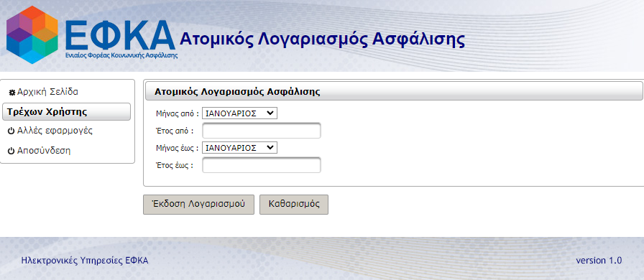Click the Έτος από label
The width and height of the screenshot is (644, 280).
coord(175,131)
